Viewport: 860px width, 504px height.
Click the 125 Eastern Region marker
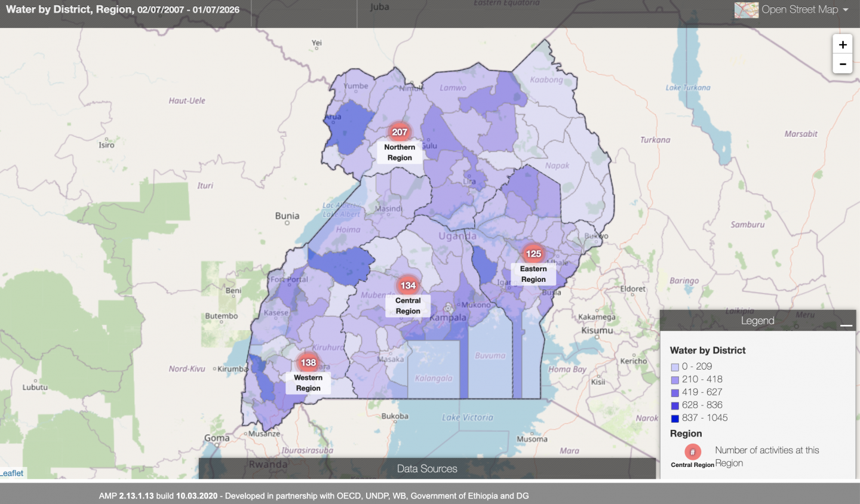point(533,254)
